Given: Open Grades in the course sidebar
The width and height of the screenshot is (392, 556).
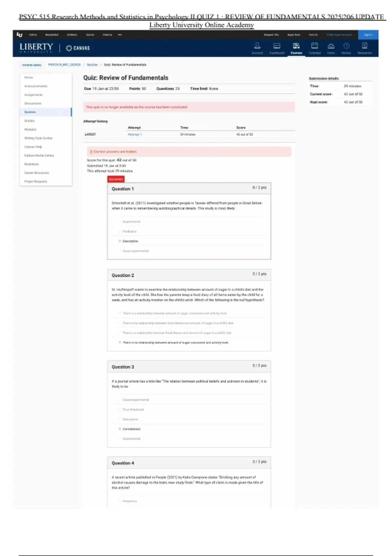Looking at the screenshot, I should [x=29, y=121].
